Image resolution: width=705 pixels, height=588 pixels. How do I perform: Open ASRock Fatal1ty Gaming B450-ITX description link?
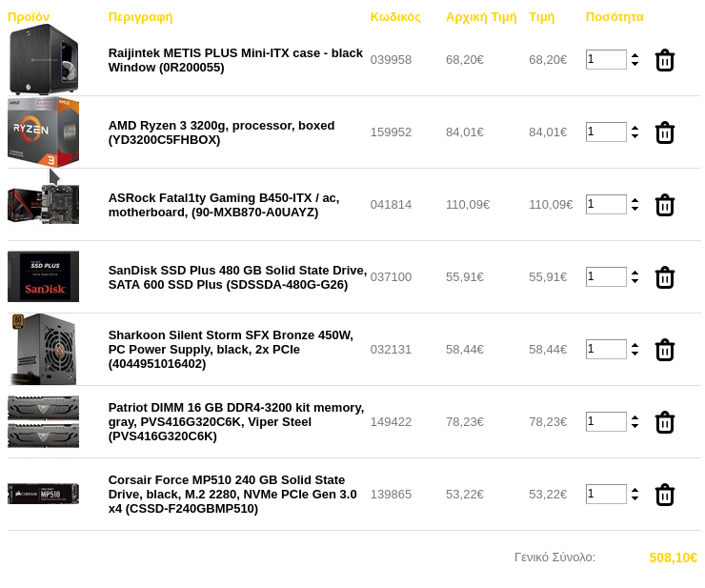coord(224,205)
